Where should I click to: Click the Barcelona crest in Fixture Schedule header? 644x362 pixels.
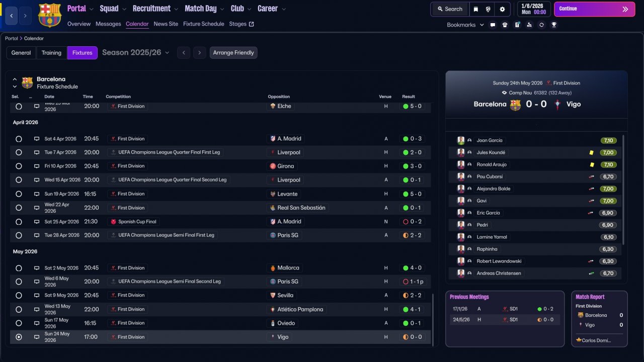tap(27, 82)
